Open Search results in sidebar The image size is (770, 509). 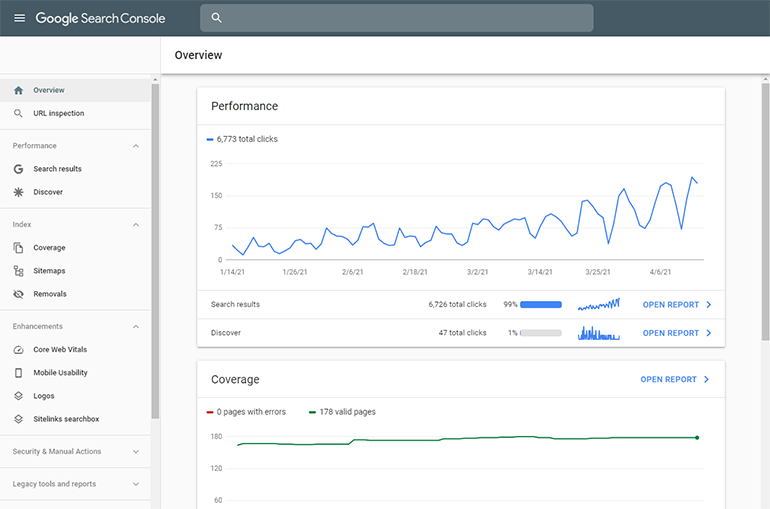click(57, 169)
